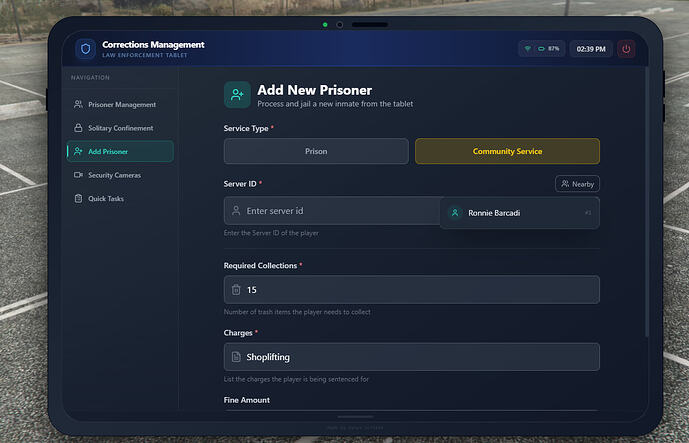Click the Security Cameras camera icon
This screenshot has height=443, width=689.
pyautogui.click(x=78, y=175)
